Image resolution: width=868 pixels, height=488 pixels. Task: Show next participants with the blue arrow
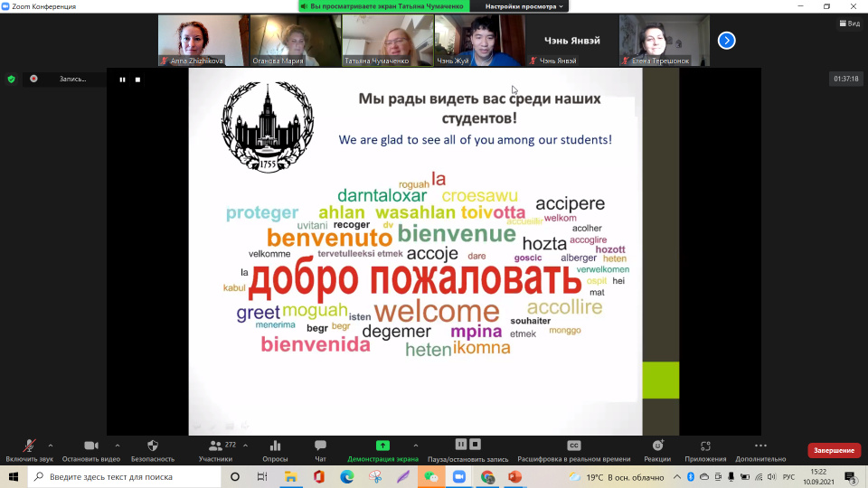pos(726,40)
